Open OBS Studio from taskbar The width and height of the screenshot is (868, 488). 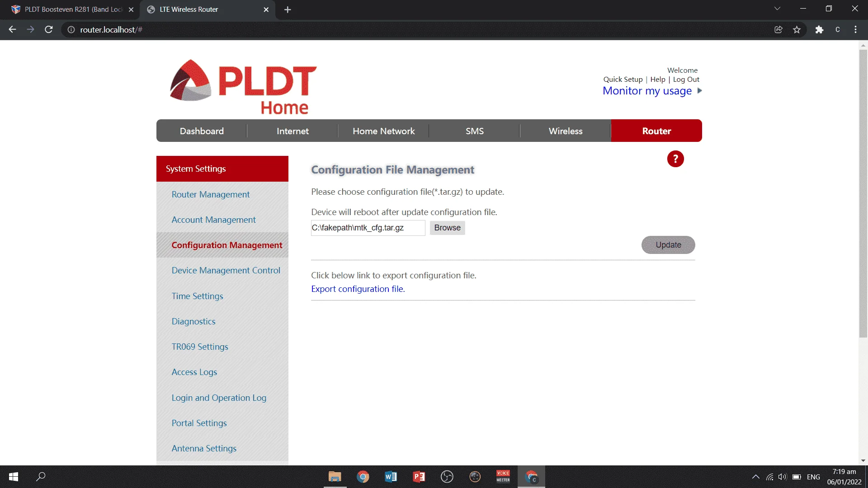[447, 477]
